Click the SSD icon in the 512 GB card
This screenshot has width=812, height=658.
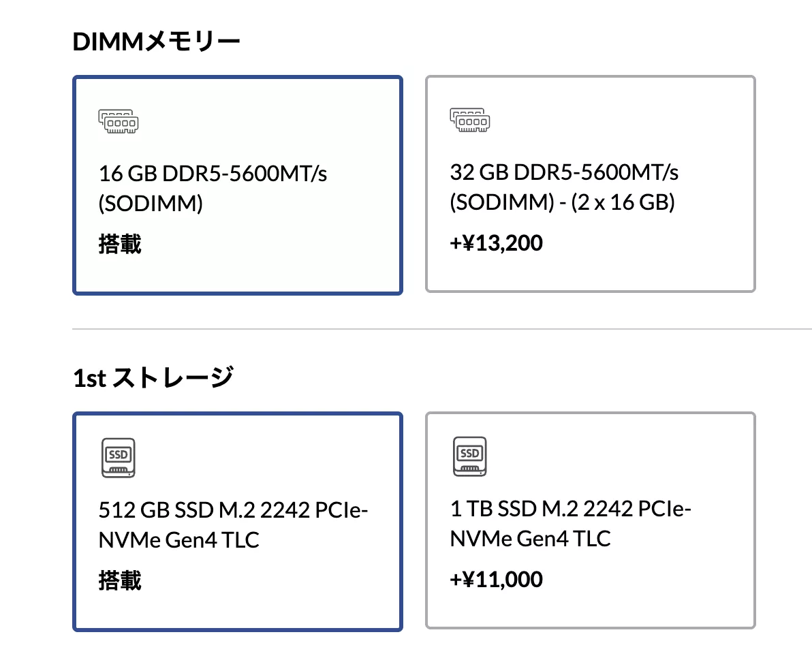[x=119, y=456]
